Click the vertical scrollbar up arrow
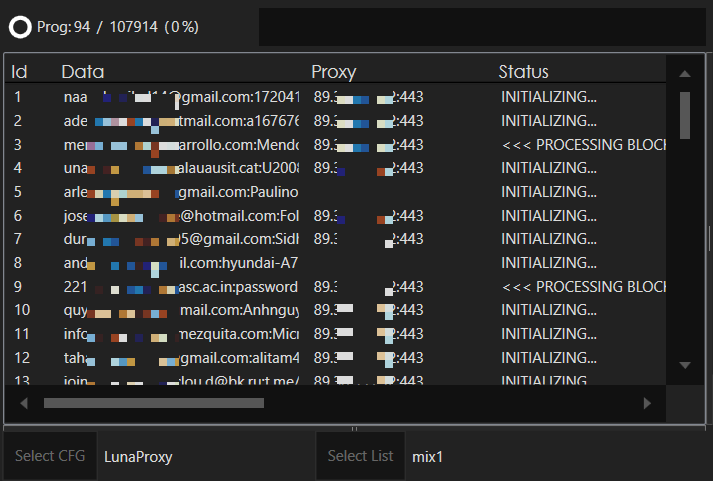This screenshot has width=713, height=481. (685, 74)
